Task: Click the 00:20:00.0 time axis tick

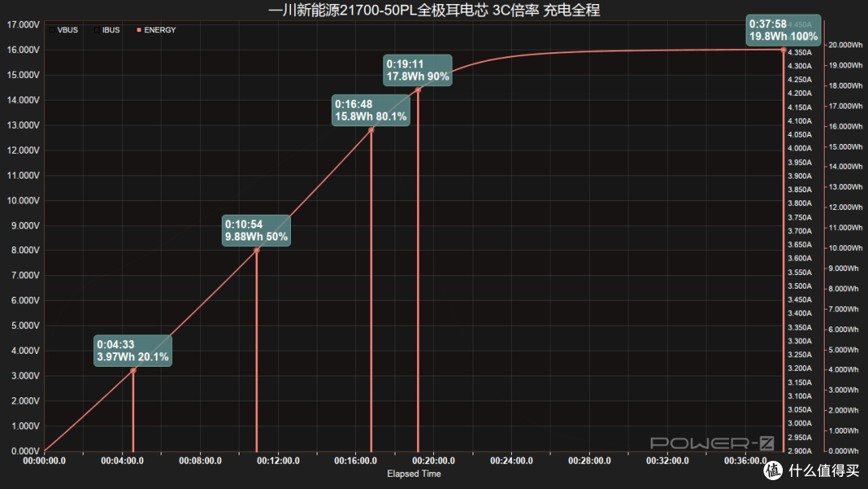Action: click(433, 461)
